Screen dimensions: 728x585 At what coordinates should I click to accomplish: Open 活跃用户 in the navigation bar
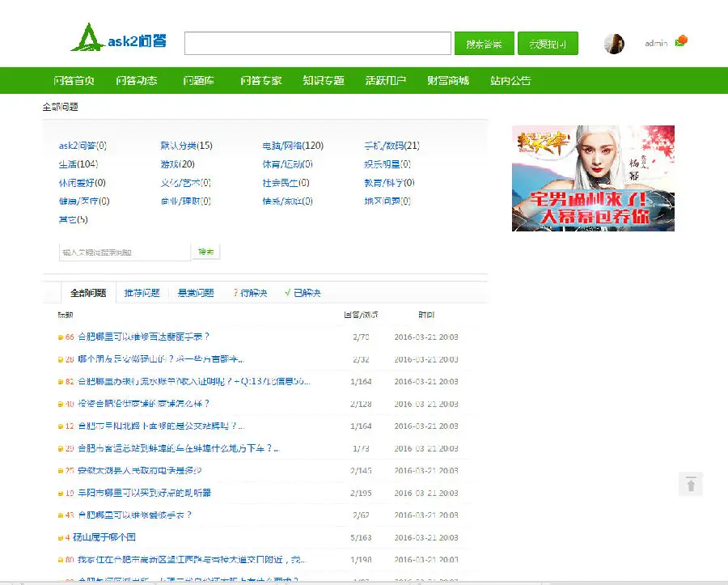coord(386,81)
